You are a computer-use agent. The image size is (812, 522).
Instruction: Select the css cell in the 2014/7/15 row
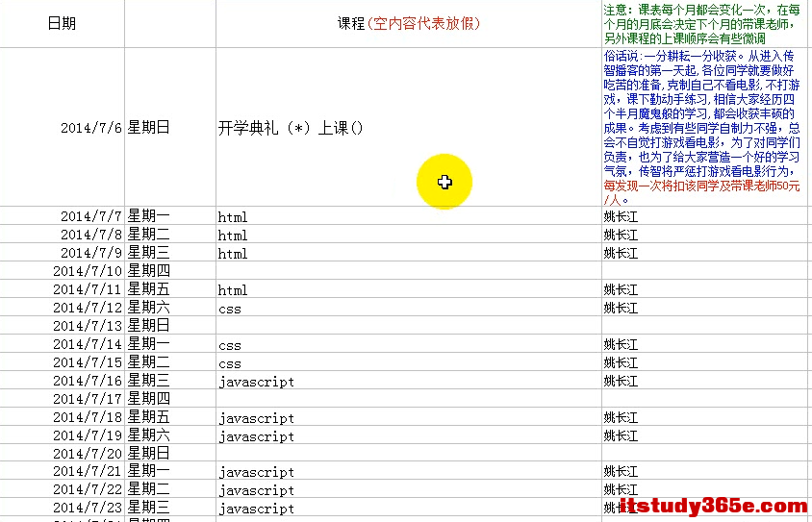(408, 363)
